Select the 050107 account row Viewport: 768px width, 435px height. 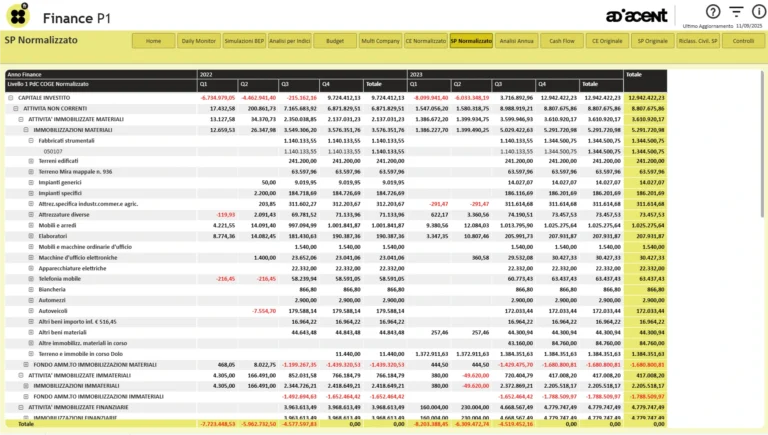pos(50,151)
